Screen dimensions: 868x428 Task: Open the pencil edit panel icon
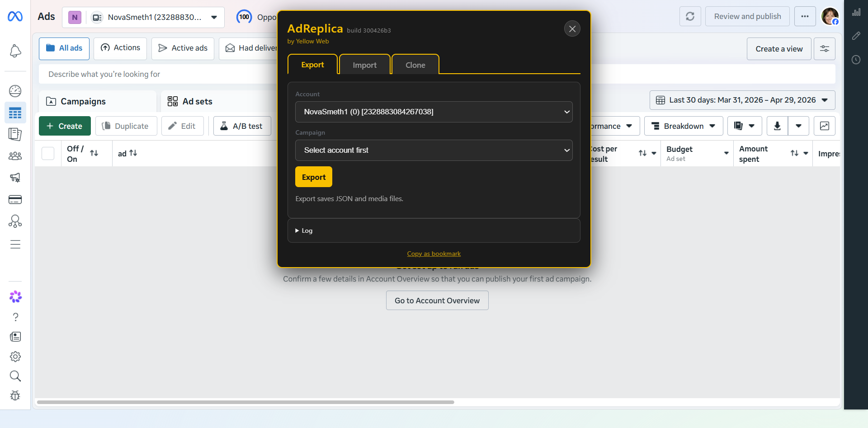pyautogui.click(x=856, y=36)
